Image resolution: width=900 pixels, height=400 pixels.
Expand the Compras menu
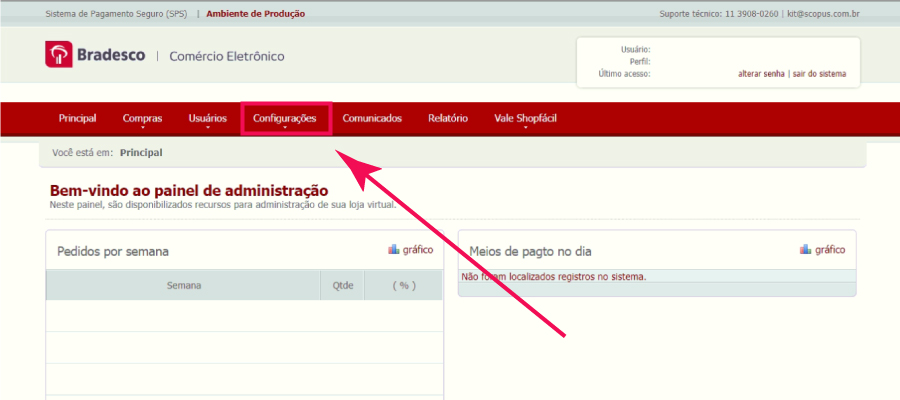(x=142, y=119)
